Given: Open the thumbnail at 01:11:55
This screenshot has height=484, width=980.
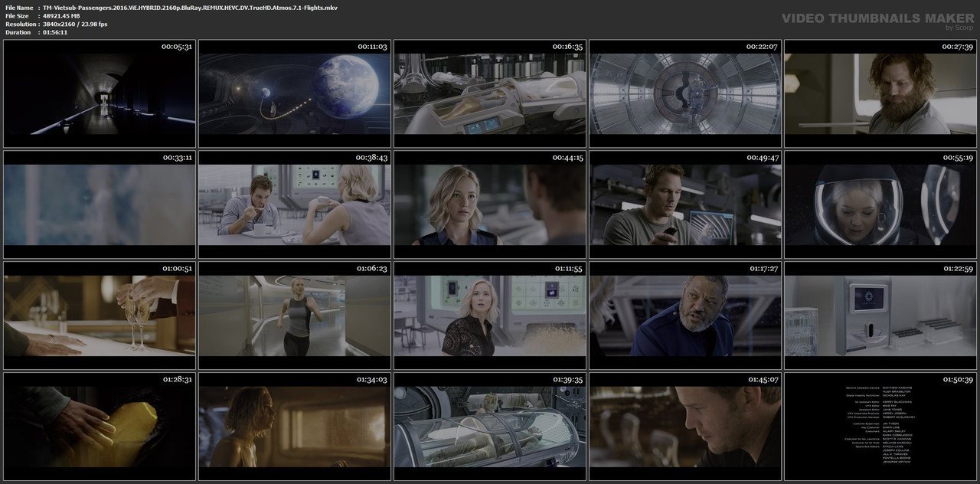Looking at the screenshot, I should (x=490, y=316).
